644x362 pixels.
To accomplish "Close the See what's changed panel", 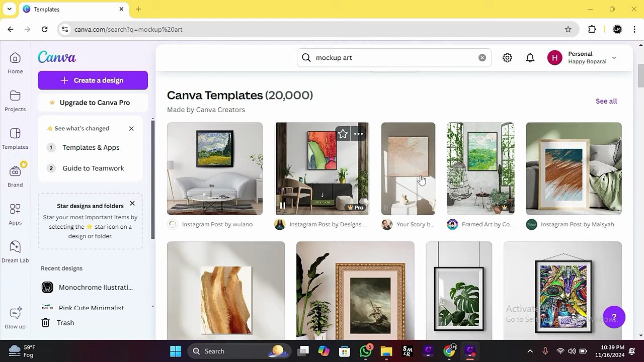I will [x=131, y=128].
